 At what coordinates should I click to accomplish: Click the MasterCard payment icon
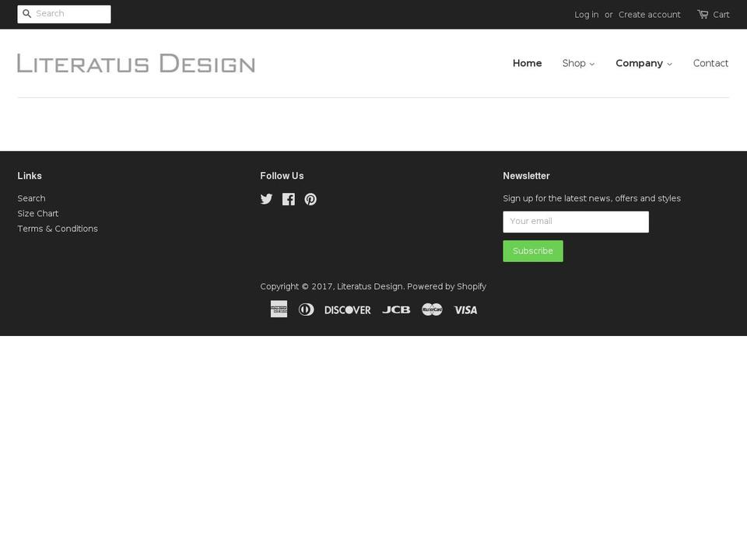[432, 310]
